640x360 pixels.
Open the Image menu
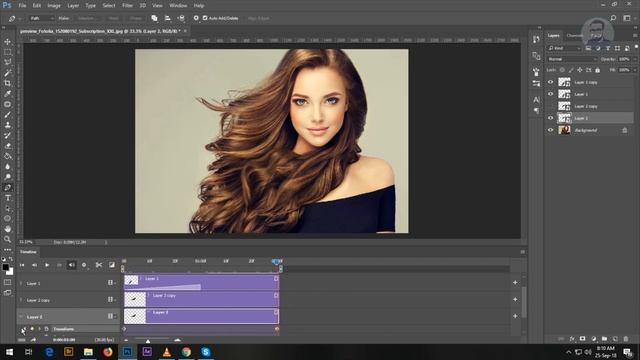point(54,6)
